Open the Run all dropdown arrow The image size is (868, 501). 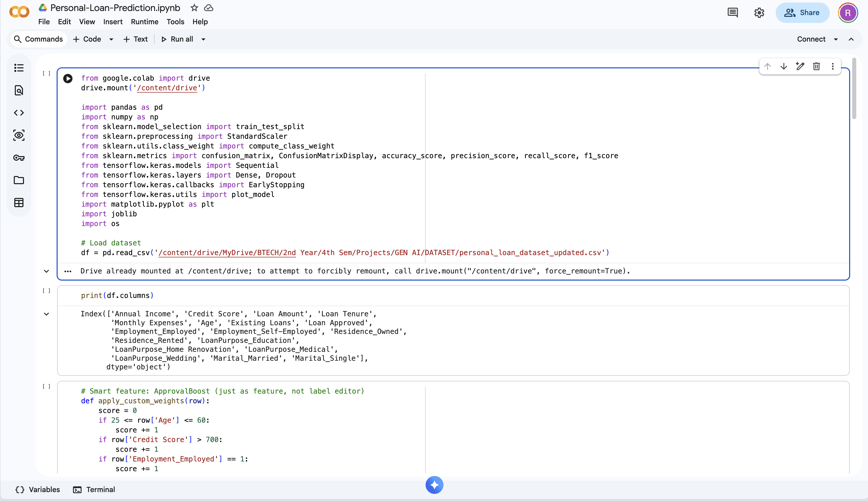(x=203, y=39)
